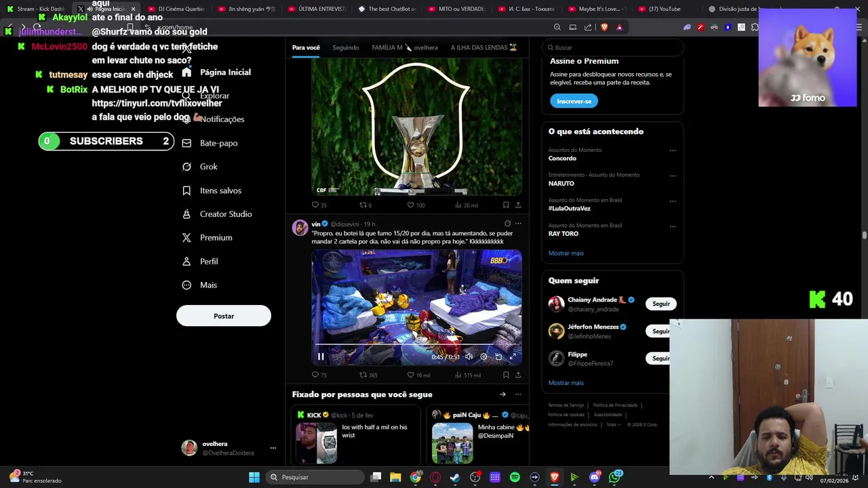Viewport: 868px width, 488px height.
Task: Open Termos de Serviço footer link
Action: tap(566, 405)
